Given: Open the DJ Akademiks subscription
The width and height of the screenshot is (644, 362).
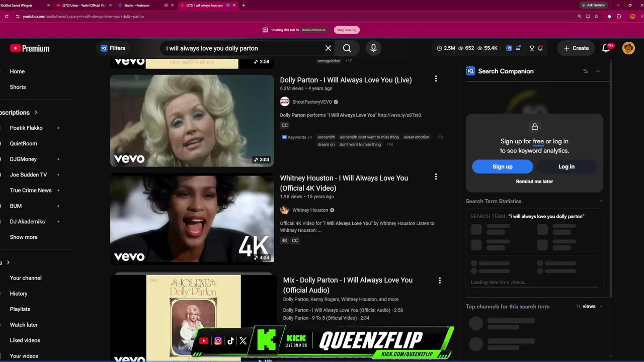Looking at the screenshot, I should pos(27,222).
